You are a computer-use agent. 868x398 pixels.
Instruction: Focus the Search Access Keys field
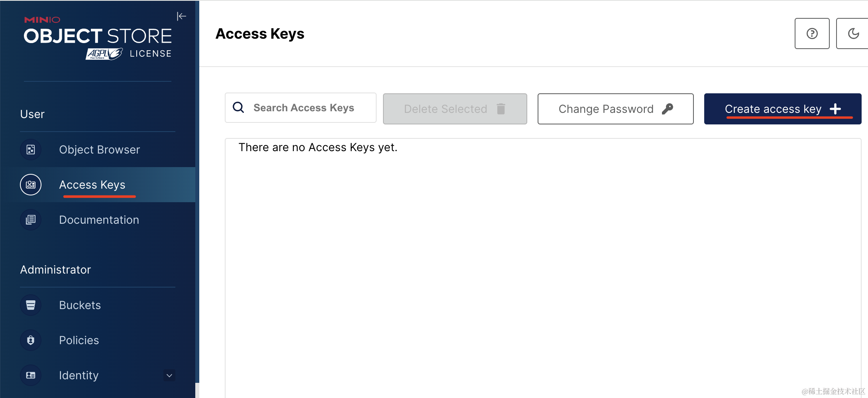point(300,108)
